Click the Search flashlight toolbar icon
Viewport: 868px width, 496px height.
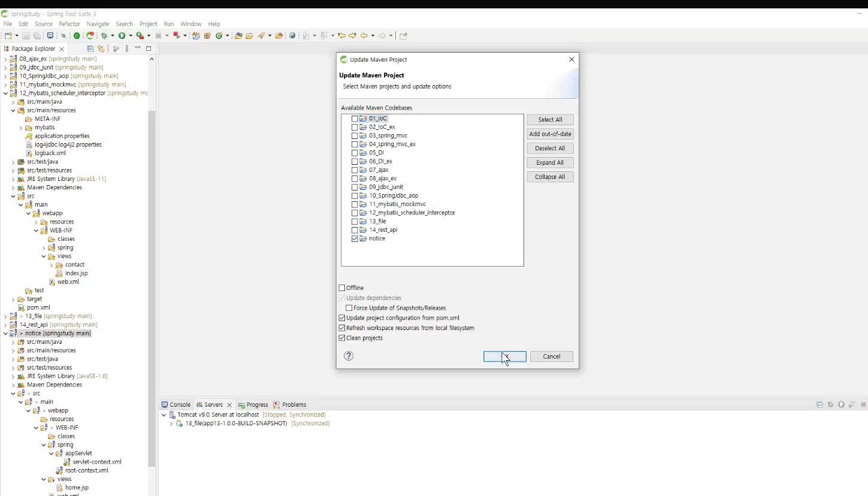262,36
